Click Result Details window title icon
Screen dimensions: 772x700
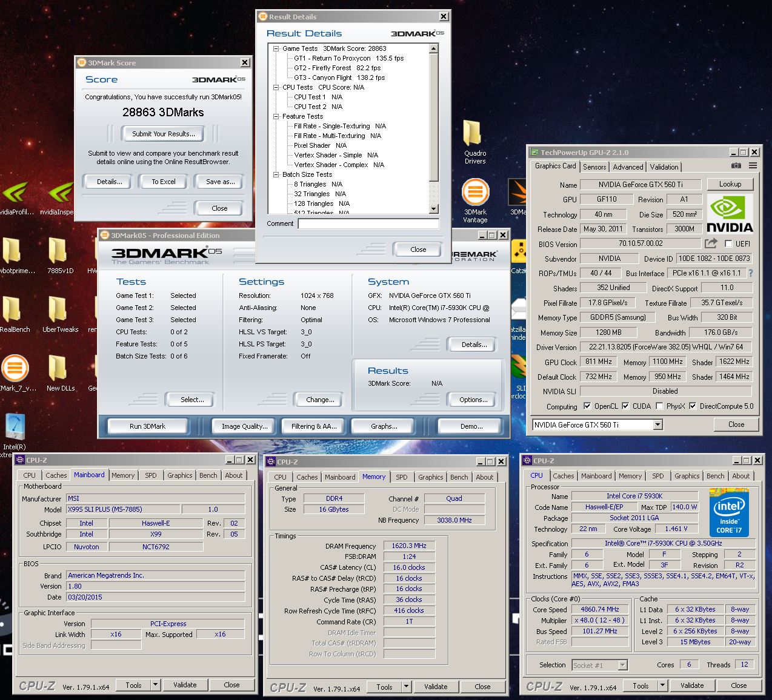pyautogui.click(x=262, y=17)
